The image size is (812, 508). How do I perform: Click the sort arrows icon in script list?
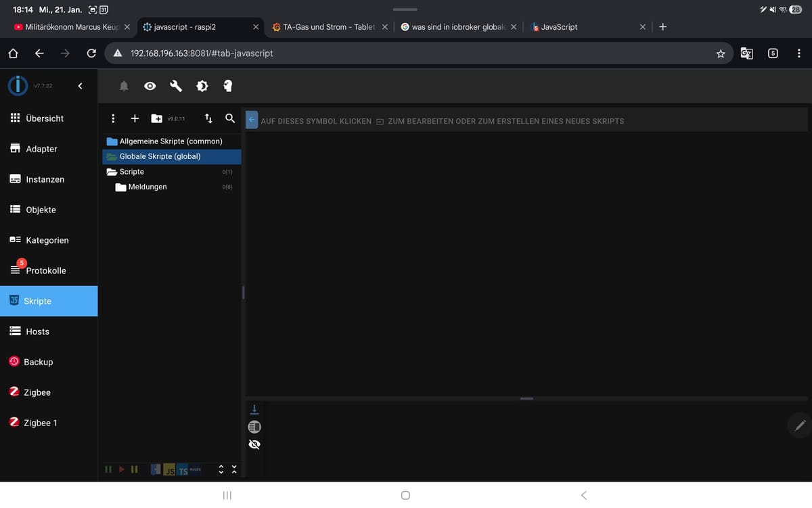click(208, 118)
